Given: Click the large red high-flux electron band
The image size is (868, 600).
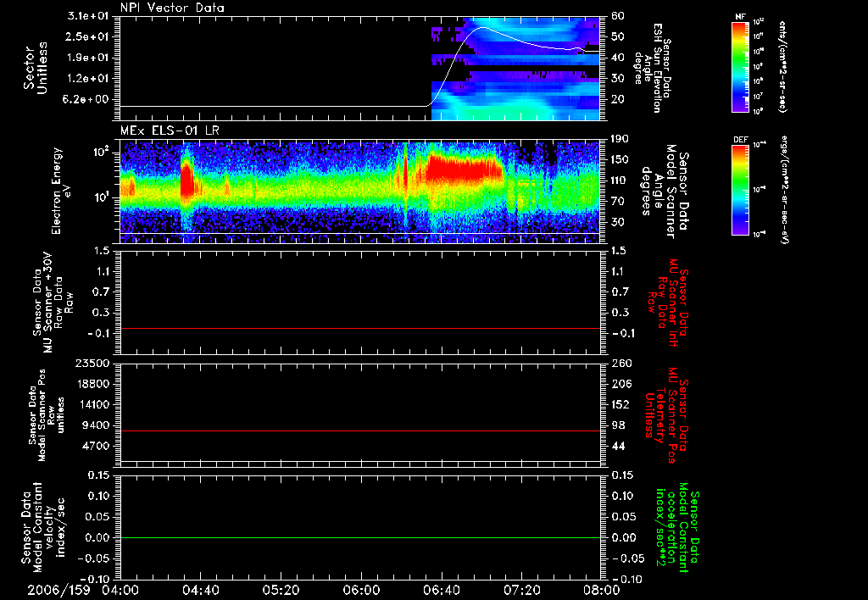Looking at the screenshot, I should 464,169.
